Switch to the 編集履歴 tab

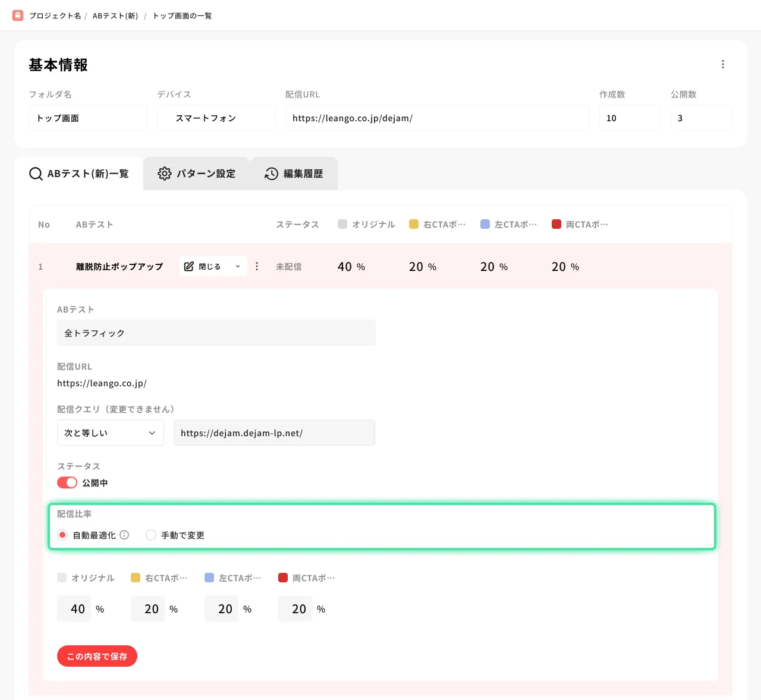pos(294,174)
